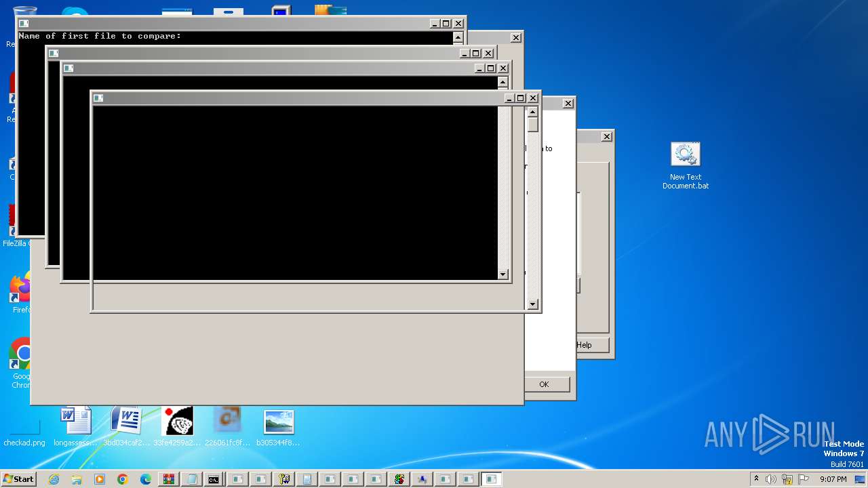Switch to the cmd.exe taskbar button
Screen dimensions: 868x488
point(214,479)
